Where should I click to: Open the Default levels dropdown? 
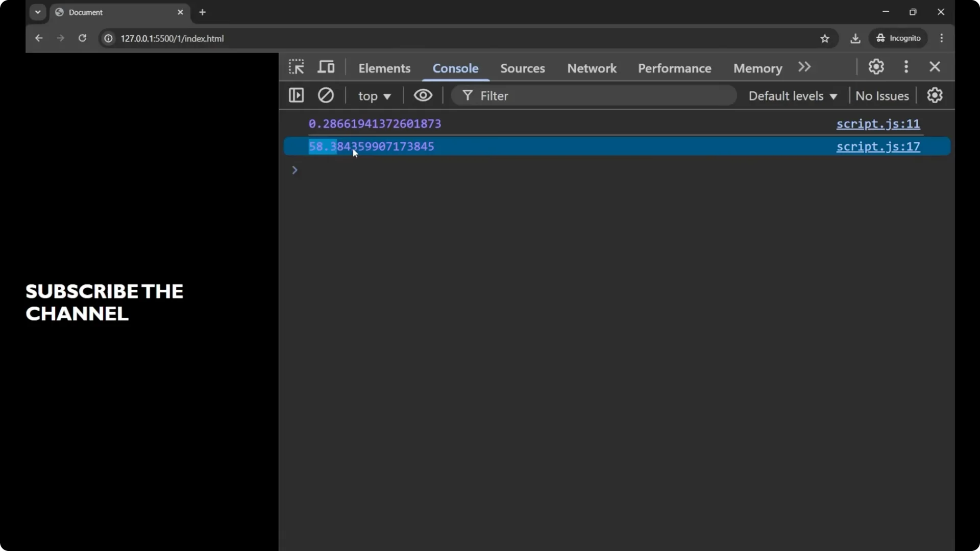point(793,96)
